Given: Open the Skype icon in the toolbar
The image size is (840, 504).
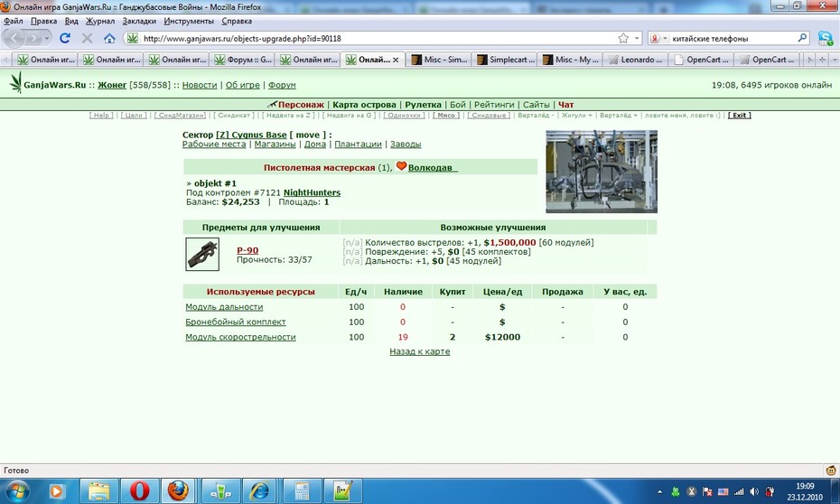Looking at the screenshot, I should [825, 38].
